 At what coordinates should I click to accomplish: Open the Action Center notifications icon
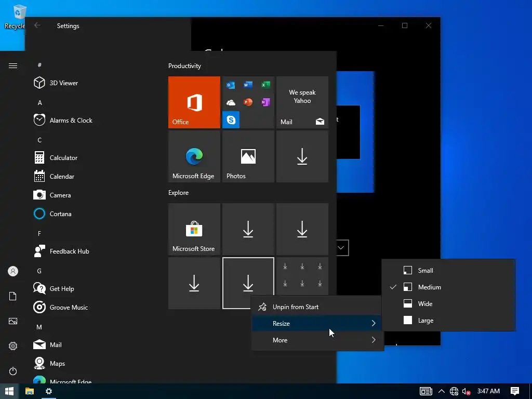[515, 391]
